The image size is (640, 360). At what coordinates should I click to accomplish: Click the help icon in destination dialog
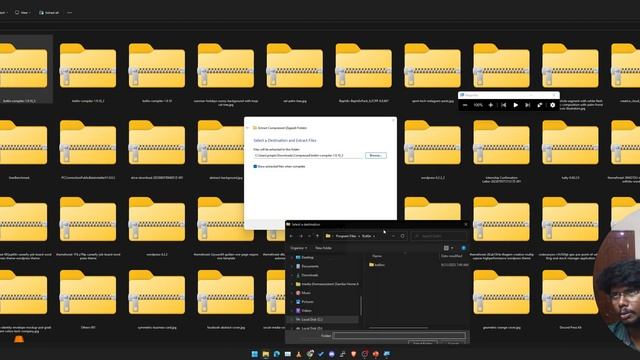pos(463,248)
